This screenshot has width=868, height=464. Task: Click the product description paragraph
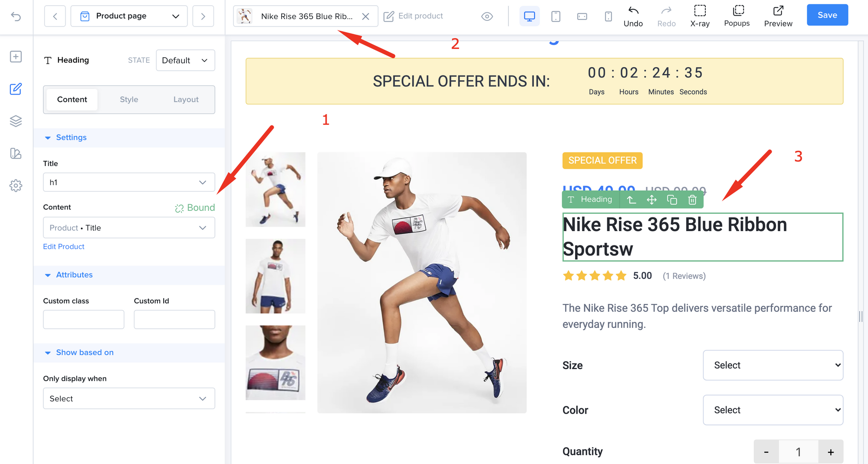tap(697, 316)
